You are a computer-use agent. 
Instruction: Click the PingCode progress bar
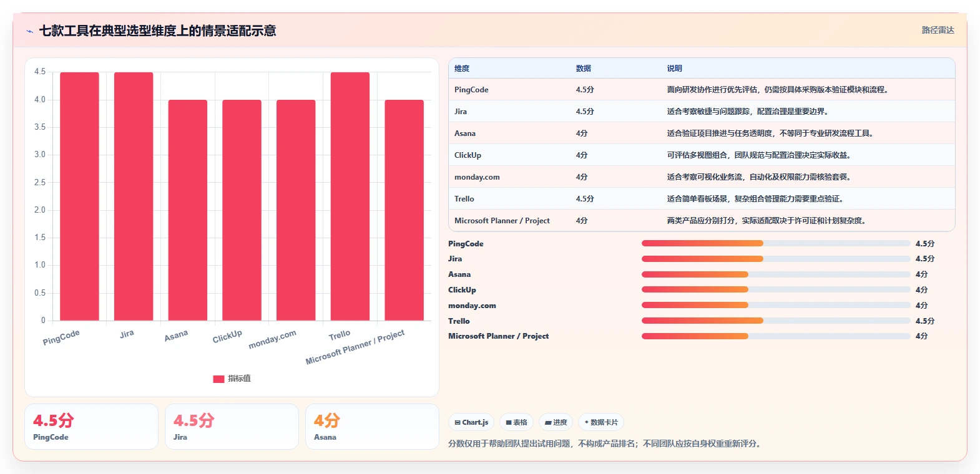[x=776, y=243]
